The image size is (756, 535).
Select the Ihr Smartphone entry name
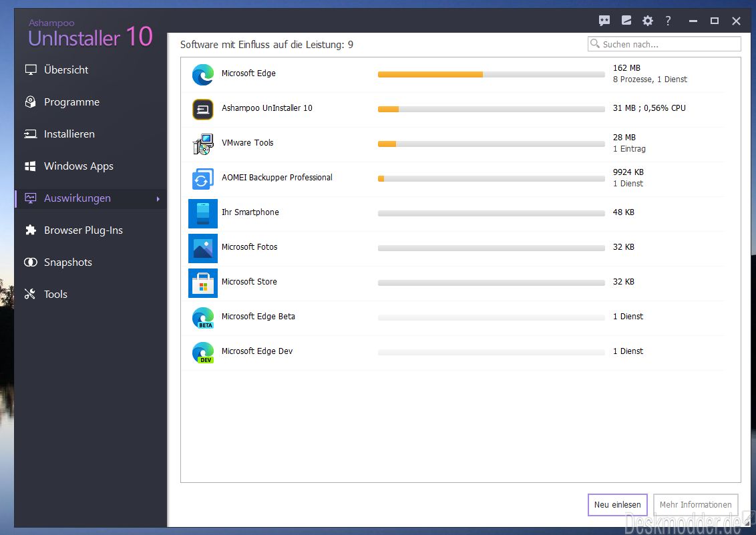click(250, 212)
